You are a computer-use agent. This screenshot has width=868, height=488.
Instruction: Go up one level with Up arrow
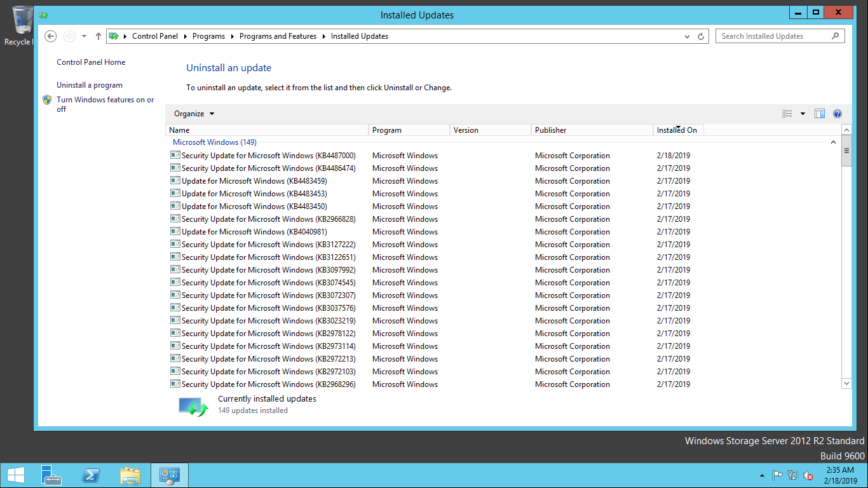(x=98, y=36)
